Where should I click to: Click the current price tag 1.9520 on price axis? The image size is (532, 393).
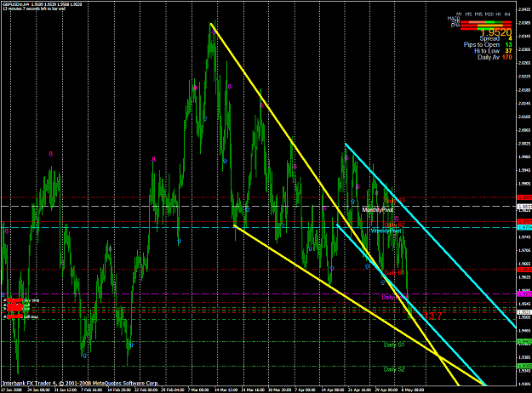coord(524,312)
